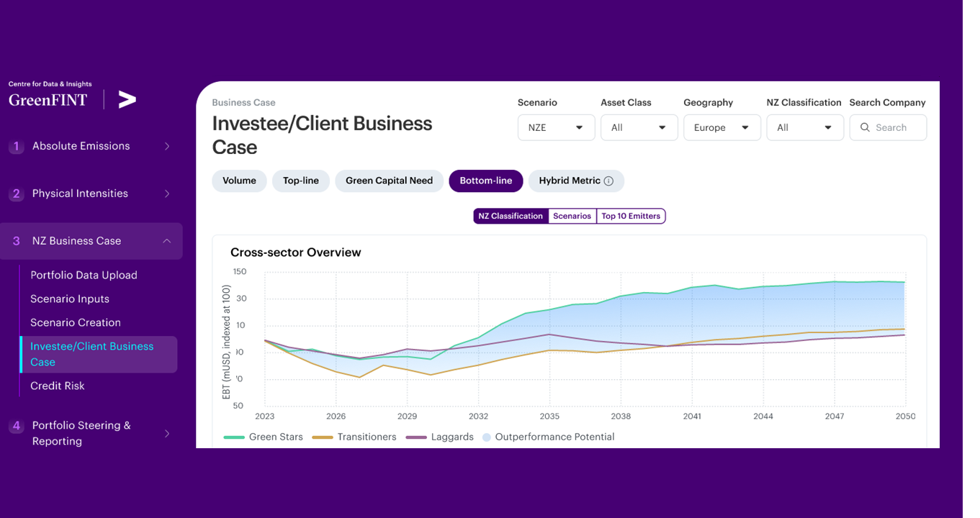
Task: Click the number 2 badge for Physical Intensities
Action: 16,194
